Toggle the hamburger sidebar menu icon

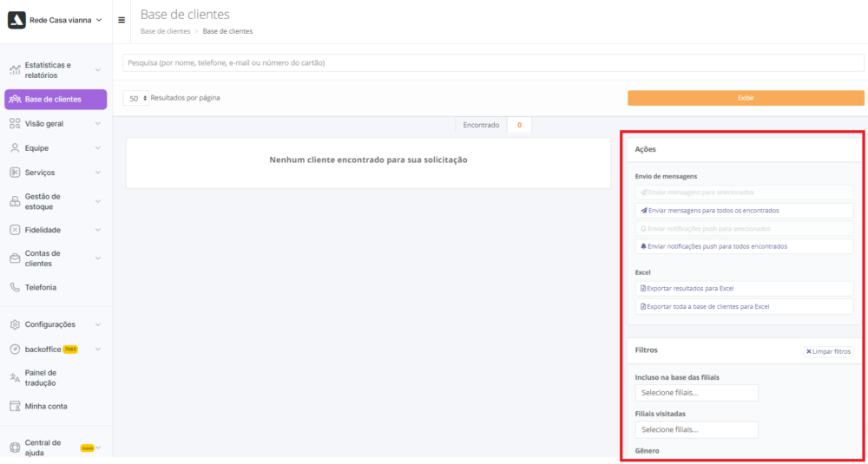tap(122, 20)
